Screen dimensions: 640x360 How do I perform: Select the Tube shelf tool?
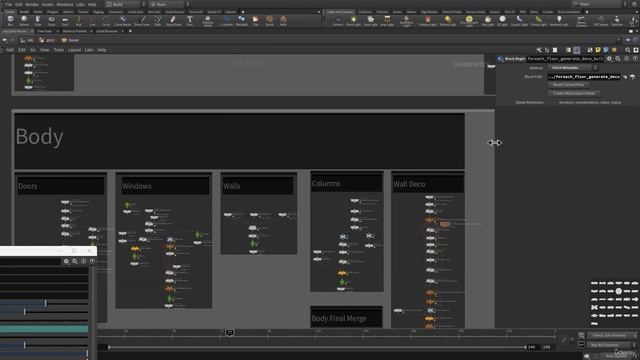tap(38, 20)
